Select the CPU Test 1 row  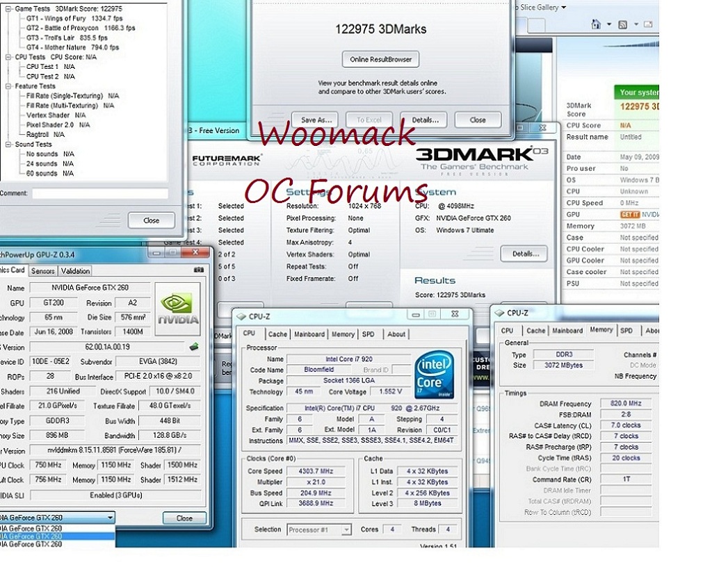tap(50, 67)
